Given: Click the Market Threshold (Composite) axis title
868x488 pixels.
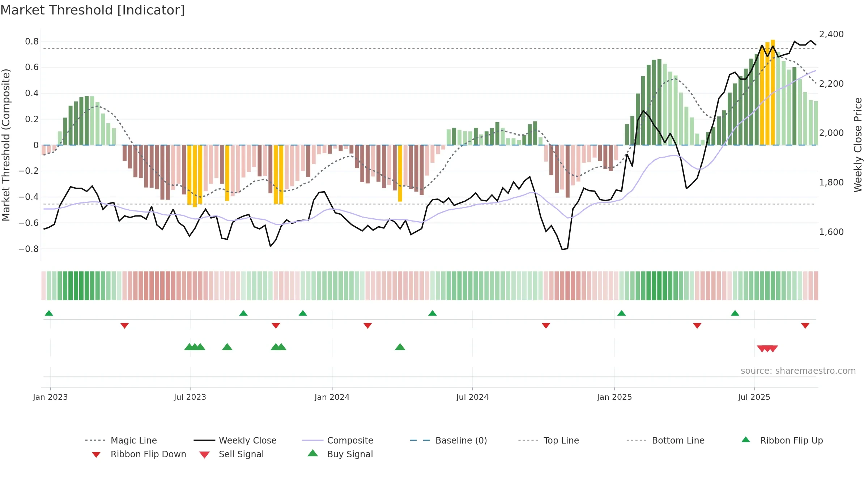Looking at the screenshot, I should [x=6, y=145].
